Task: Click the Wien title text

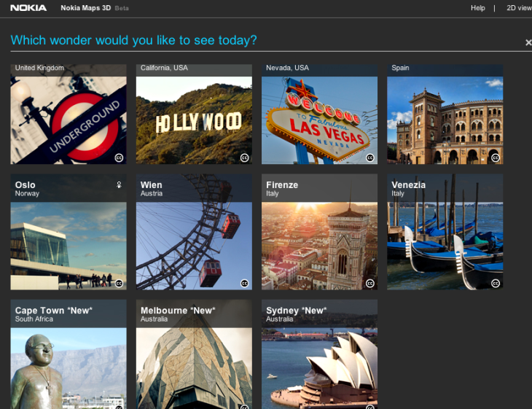Action: point(152,185)
